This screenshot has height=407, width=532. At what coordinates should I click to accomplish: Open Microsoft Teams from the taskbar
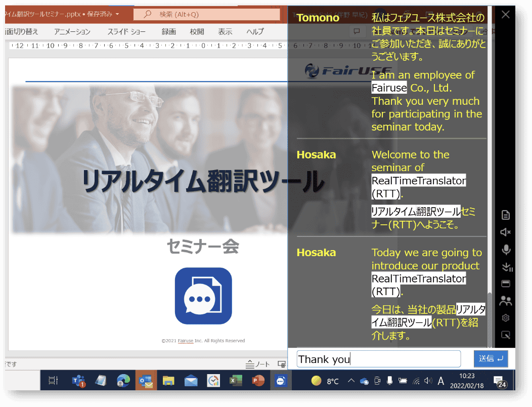pos(79,381)
